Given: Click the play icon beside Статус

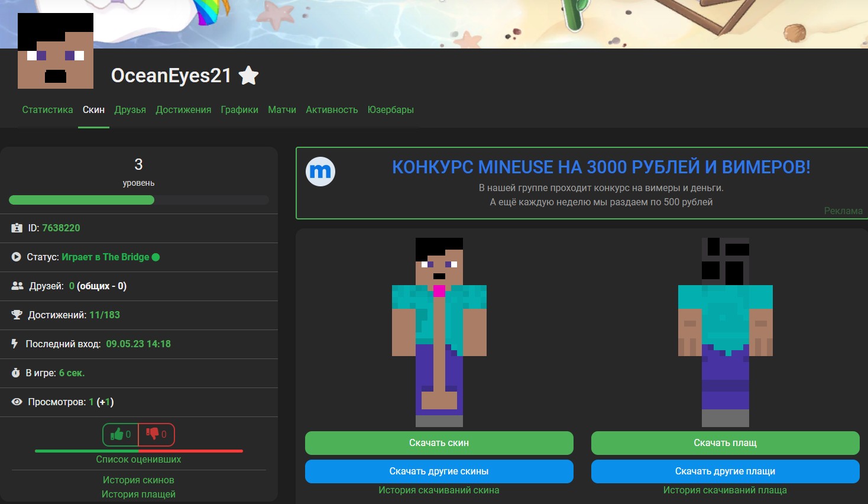Looking at the screenshot, I should click(x=17, y=257).
